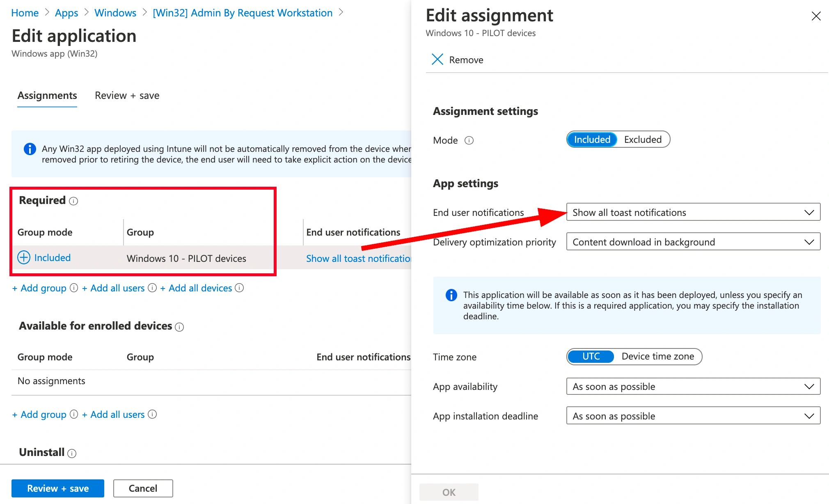Click info icon after Add all devices
This screenshot has width=829, height=504.
239,288
